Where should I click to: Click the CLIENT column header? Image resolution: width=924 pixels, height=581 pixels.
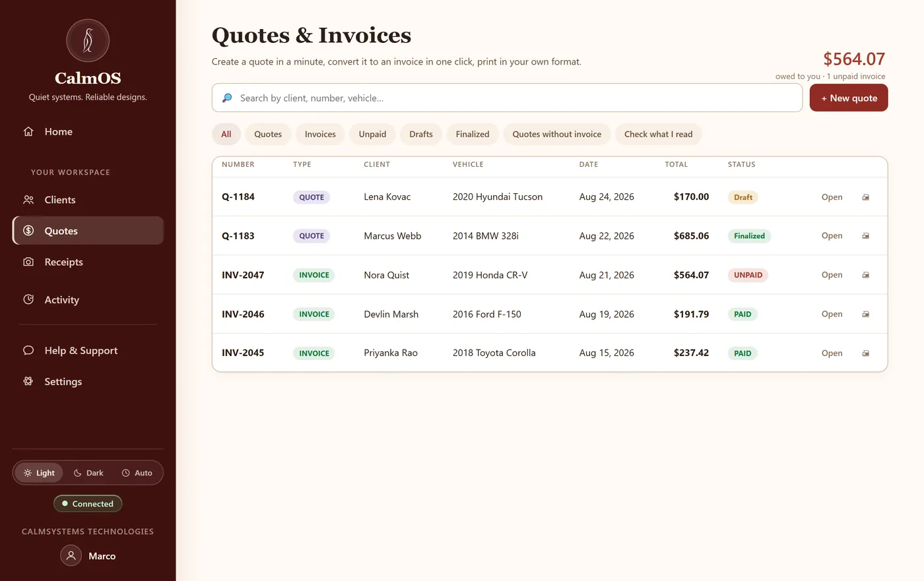(x=377, y=164)
